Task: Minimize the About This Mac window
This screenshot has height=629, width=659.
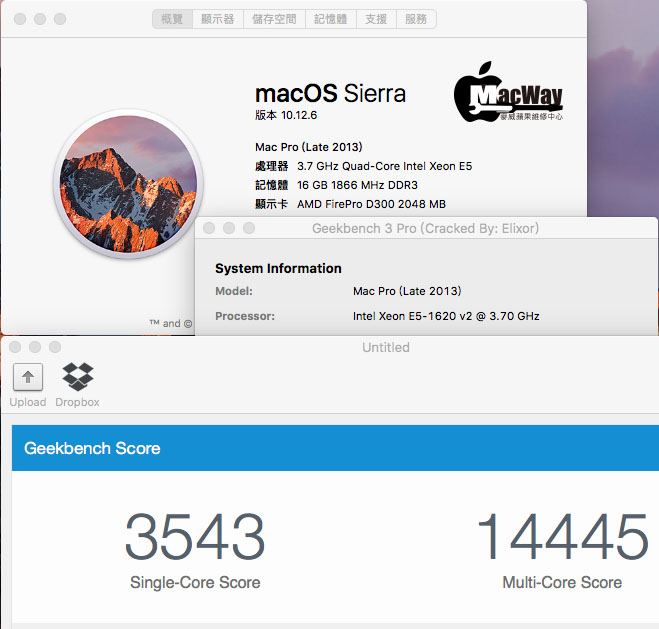Action: 40,19
